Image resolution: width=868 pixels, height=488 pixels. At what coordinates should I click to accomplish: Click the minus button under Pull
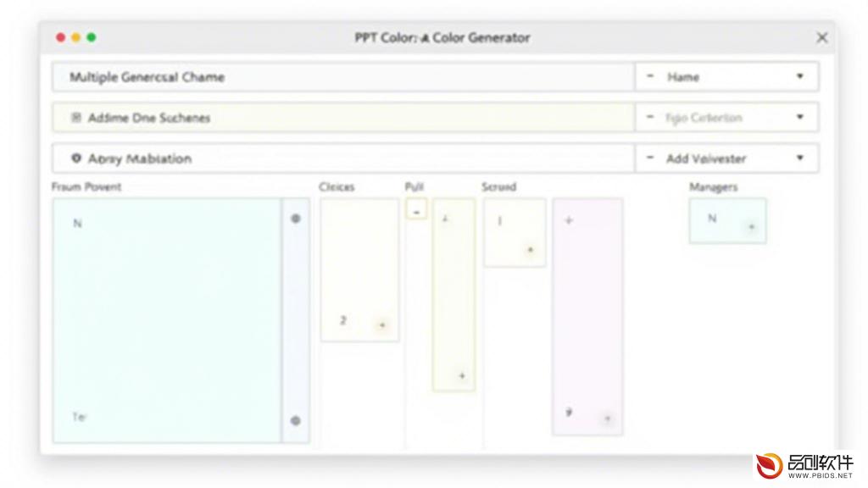[x=416, y=210]
